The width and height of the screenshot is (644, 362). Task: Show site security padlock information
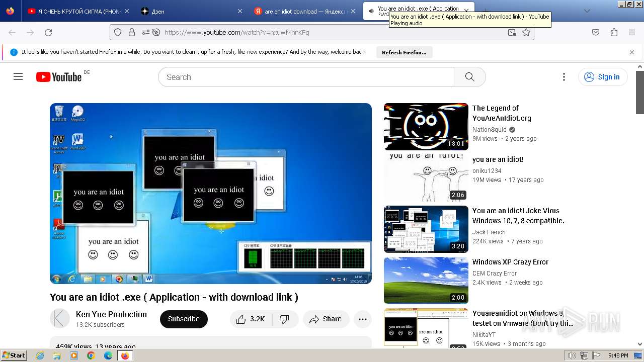132,32
